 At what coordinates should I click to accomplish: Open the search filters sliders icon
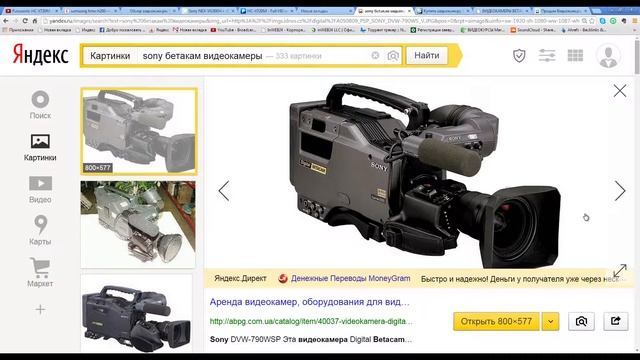coord(547,55)
